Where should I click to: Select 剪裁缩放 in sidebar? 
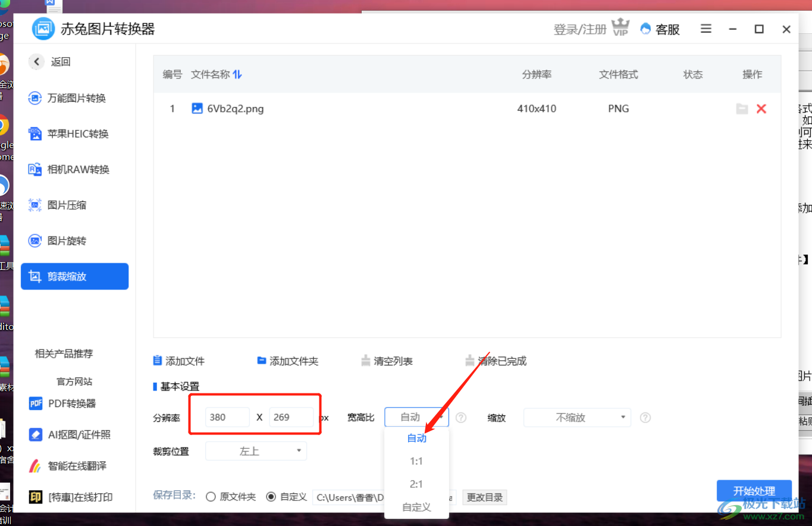click(75, 276)
